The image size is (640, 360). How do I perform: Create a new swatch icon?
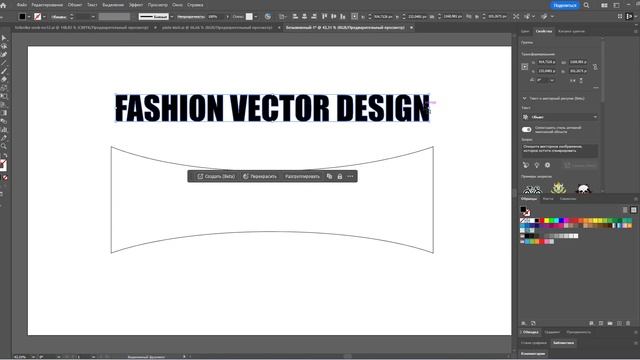click(x=619, y=323)
